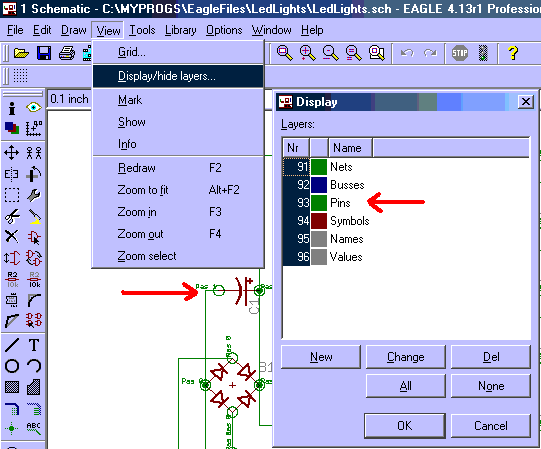Click the Show eye icon in tool palette
This screenshot has height=449, width=541.
pos(34,107)
